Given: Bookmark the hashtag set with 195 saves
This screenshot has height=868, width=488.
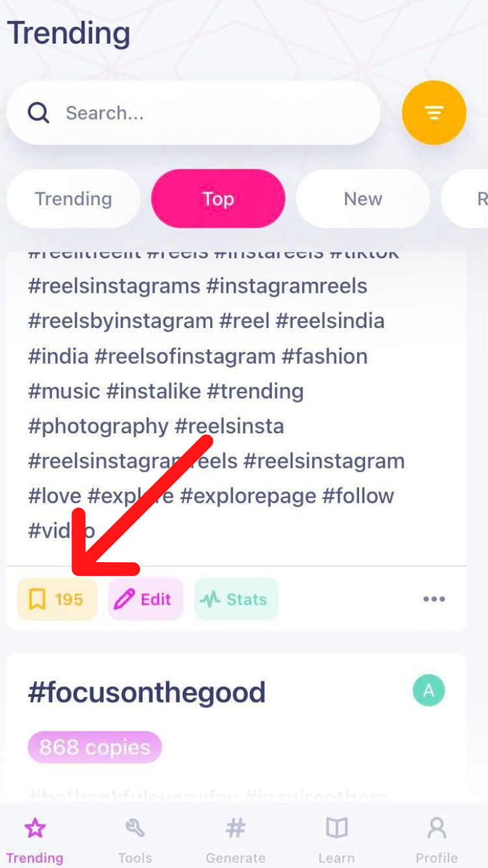Looking at the screenshot, I should 57,599.
